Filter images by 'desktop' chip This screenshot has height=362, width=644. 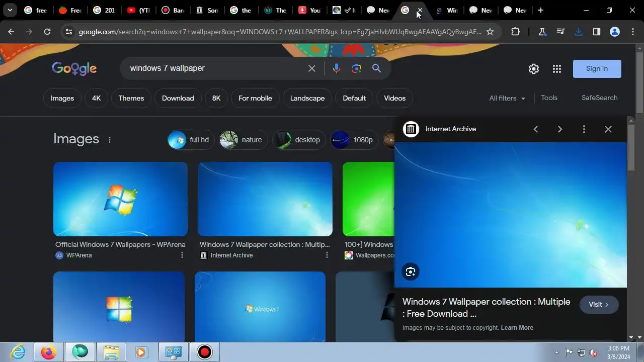point(299,140)
